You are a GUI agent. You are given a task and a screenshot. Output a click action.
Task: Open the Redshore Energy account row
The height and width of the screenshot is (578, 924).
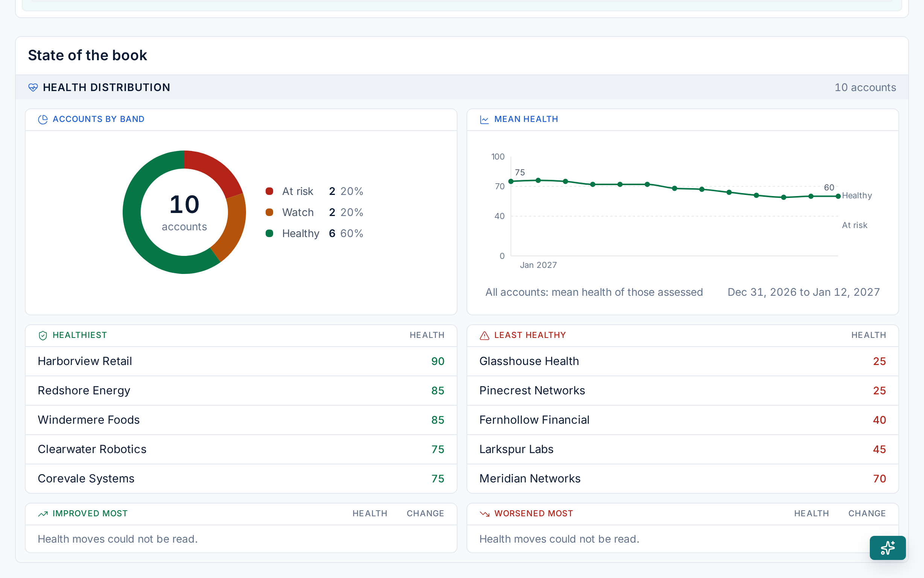click(241, 390)
